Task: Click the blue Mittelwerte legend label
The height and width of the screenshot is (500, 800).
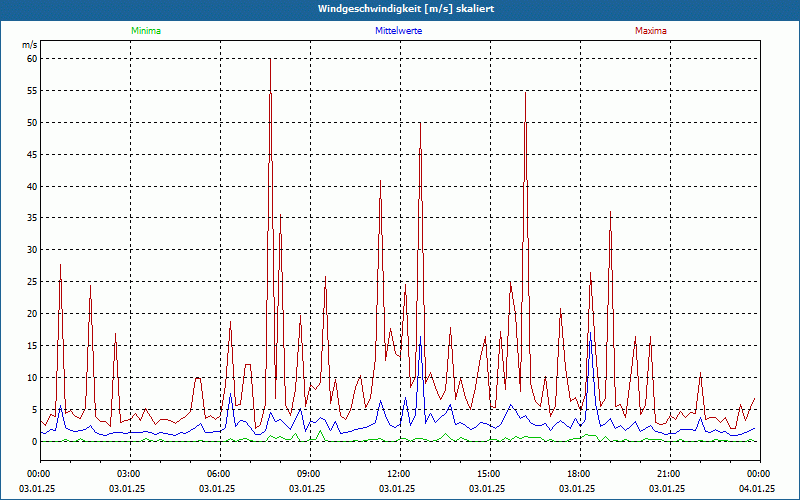Action: (398, 31)
